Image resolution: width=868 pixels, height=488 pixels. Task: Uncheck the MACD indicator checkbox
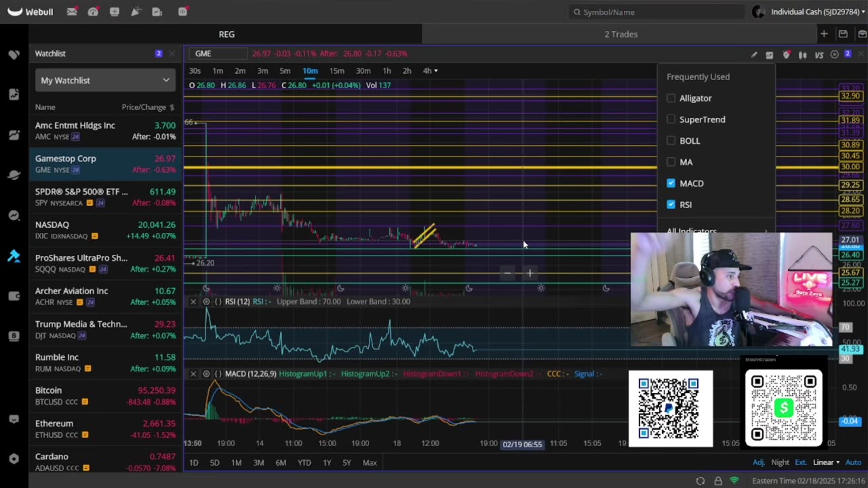pyautogui.click(x=671, y=183)
